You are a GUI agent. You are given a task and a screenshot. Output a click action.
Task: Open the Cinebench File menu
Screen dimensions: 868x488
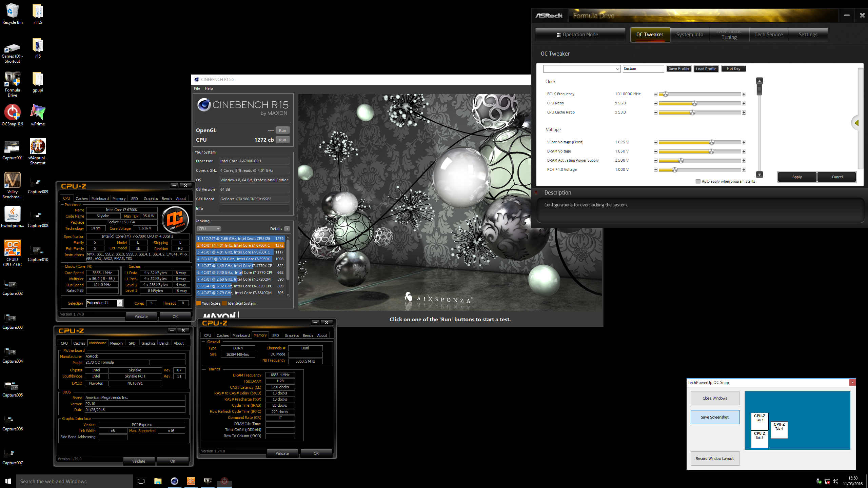tap(197, 88)
